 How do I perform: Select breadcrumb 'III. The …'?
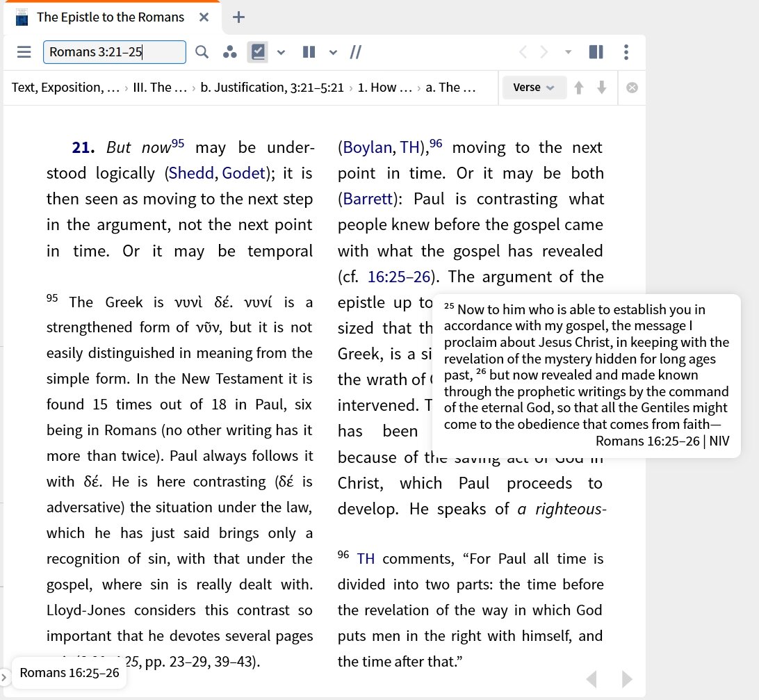point(160,88)
